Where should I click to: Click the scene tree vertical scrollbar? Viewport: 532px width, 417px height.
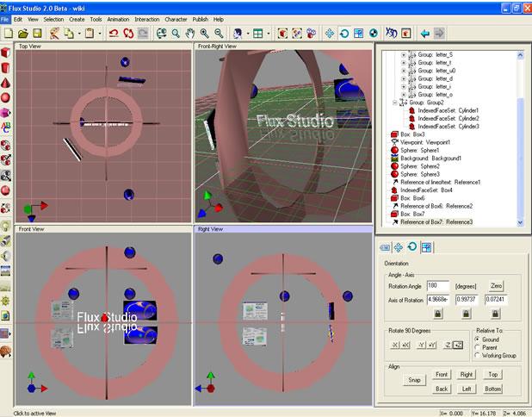point(521,139)
